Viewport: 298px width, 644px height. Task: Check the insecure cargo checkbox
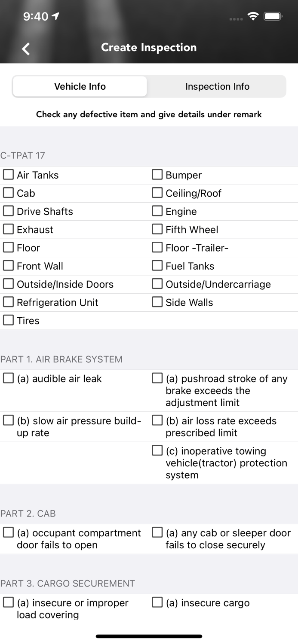pos(157,602)
